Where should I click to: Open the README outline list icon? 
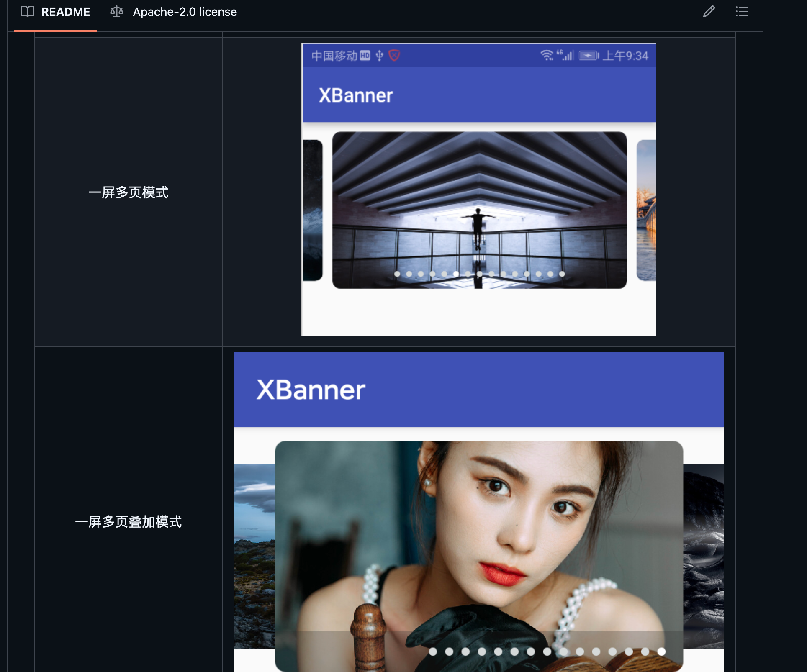coord(741,12)
